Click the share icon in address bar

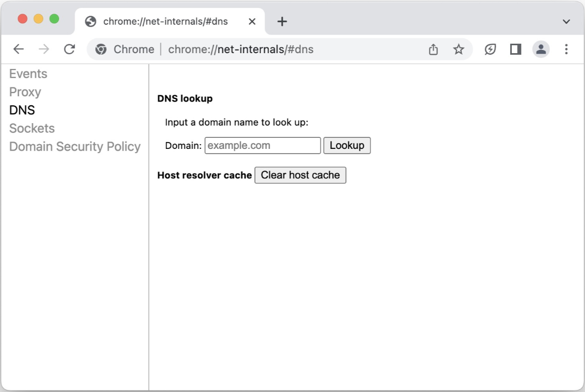point(433,49)
